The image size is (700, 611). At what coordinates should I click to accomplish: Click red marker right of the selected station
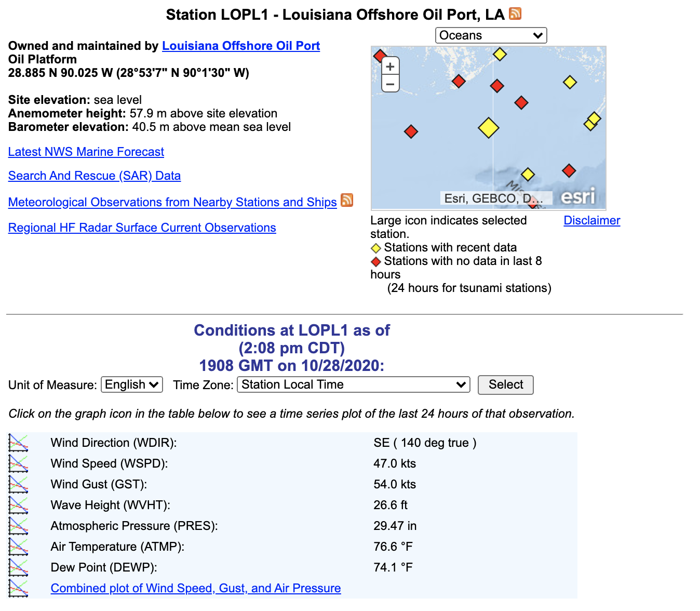pyautogui.click(x=521, y=103)
